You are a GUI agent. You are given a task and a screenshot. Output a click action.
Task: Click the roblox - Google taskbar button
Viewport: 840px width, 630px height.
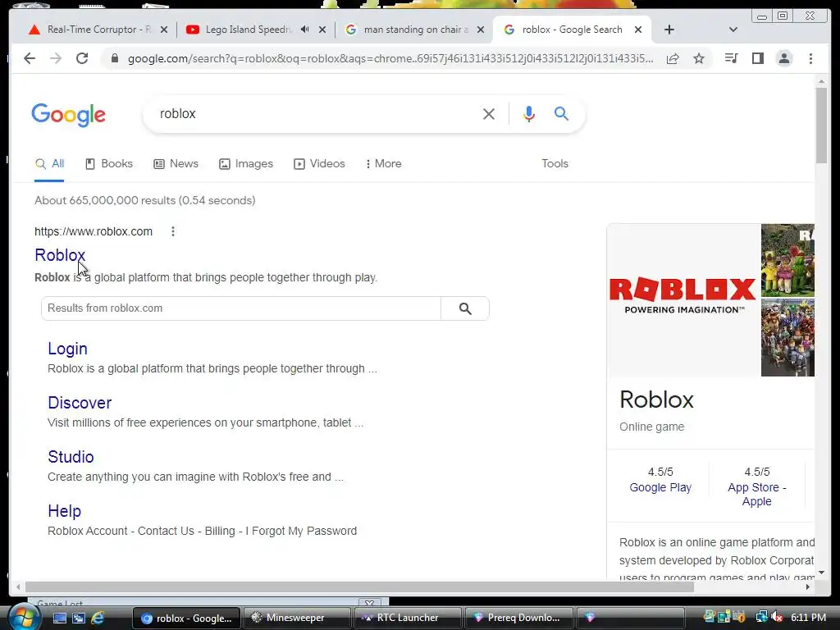click(186, 618)
